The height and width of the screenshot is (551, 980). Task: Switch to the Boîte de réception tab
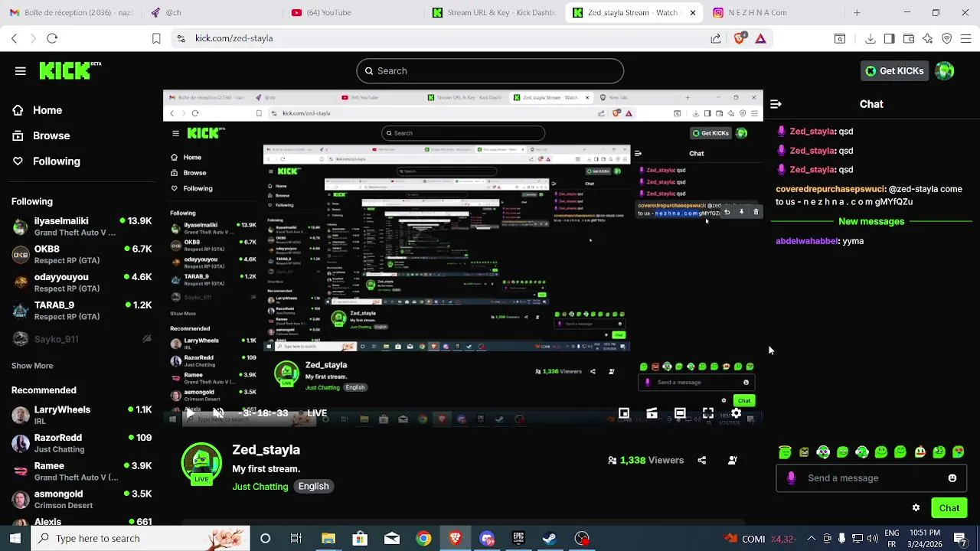(x=70, y=12)
